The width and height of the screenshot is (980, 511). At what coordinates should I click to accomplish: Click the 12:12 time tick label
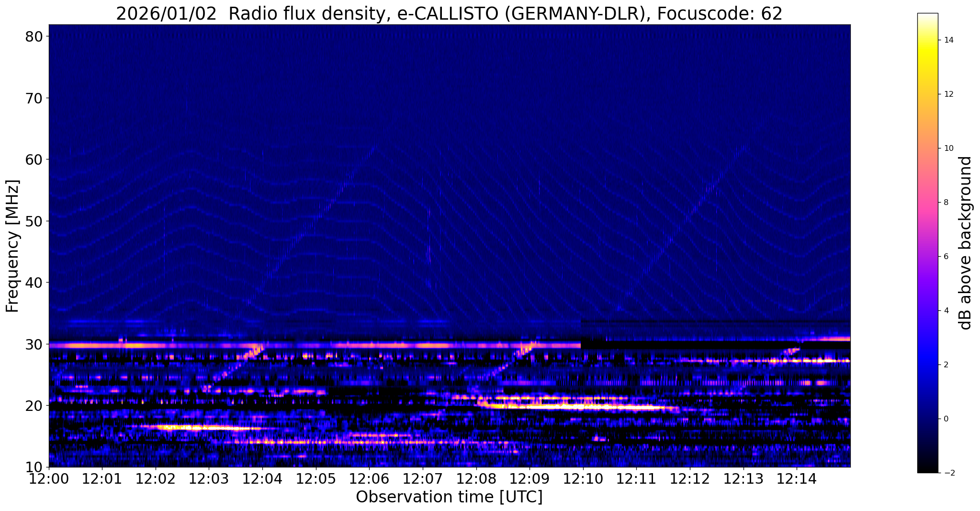(690, 478)
